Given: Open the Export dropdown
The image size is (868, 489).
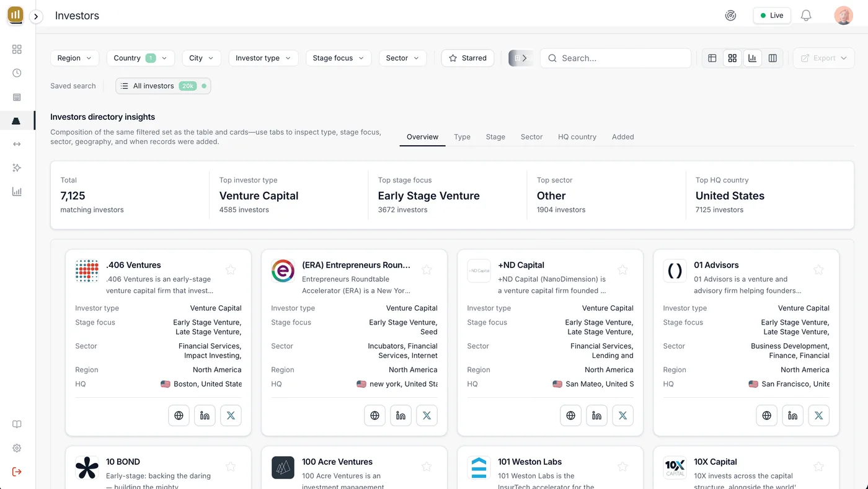Looking at the screenshot, I should click(x=823, y=58).
